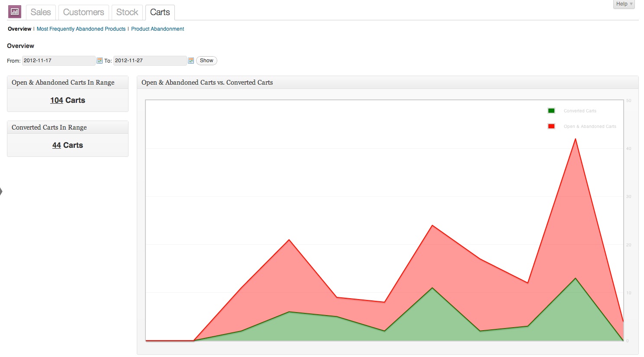Select the Carts tab

pyautogui.click(x=160, y=12)
